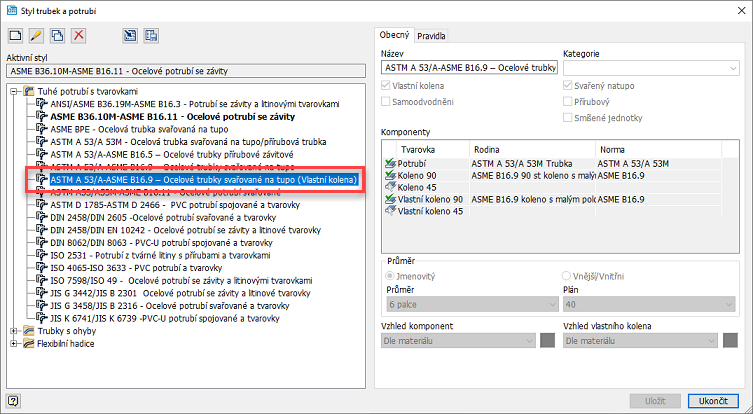Switch to the Obecný tab
Image resolution: width=753 pixels, height=414 pixels.
coord(394,35)
